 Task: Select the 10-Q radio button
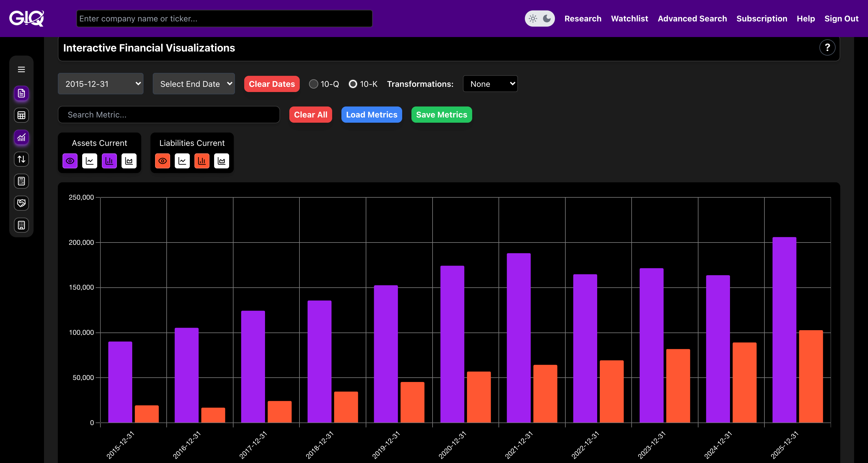pos(313,84)
